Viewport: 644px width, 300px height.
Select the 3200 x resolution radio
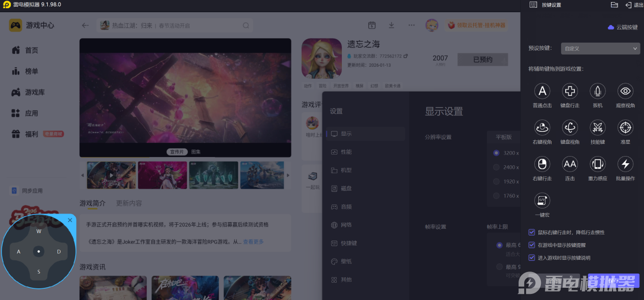tap(496, 153)
